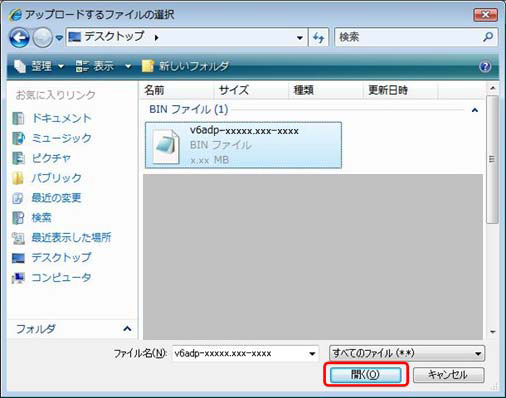The image size is (506, 398).
Task: Click the magnifier icon in search box
Action: pyautogui.click(x=488, y=37)
